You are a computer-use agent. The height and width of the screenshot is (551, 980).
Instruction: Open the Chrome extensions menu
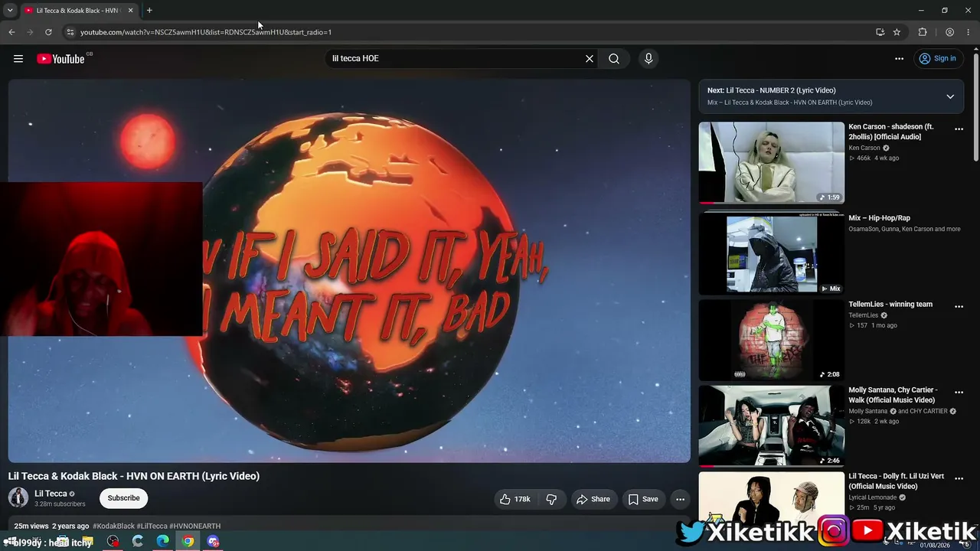click(923, 32)
